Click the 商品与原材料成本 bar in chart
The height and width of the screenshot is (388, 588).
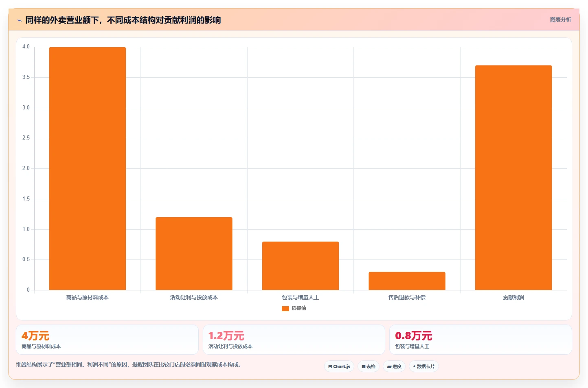pyautogui.click(x=88, y=168)
